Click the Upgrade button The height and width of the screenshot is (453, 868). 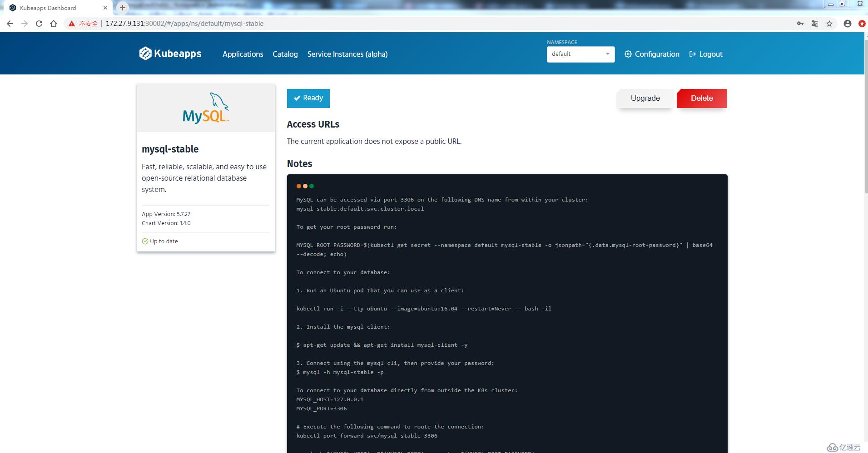coord(645,98)
